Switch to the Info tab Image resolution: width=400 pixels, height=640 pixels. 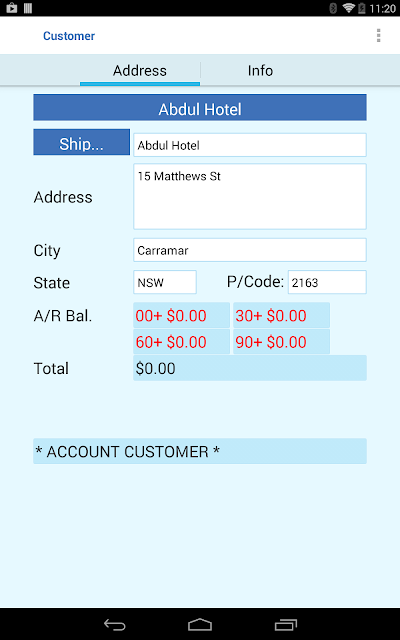pos(260,70)
